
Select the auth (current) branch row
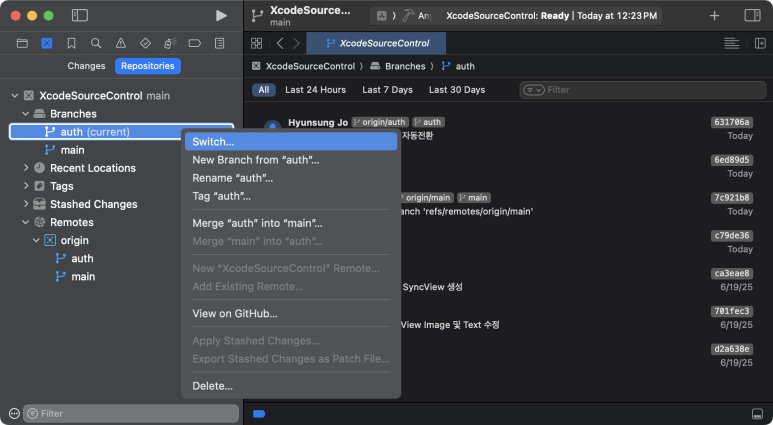click(121, 132)
